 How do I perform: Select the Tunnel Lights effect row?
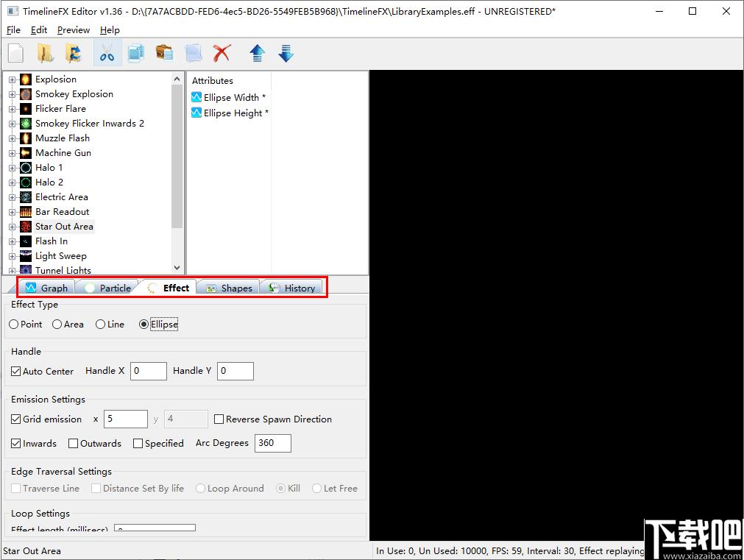click(63, 270)
